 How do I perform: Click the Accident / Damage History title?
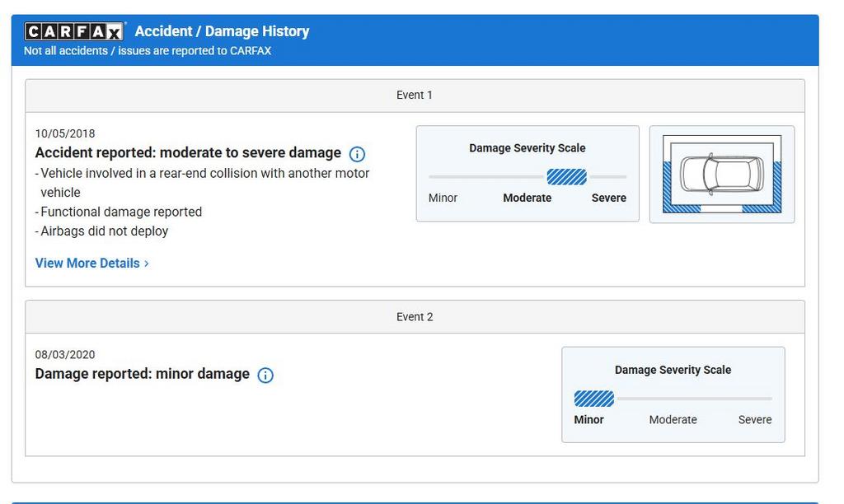click(222, 31)
